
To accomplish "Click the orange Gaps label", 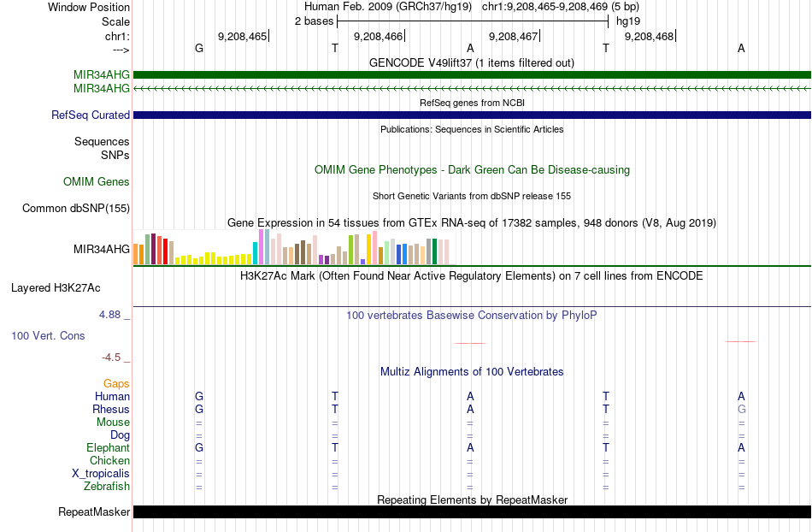I will [116, 384].
